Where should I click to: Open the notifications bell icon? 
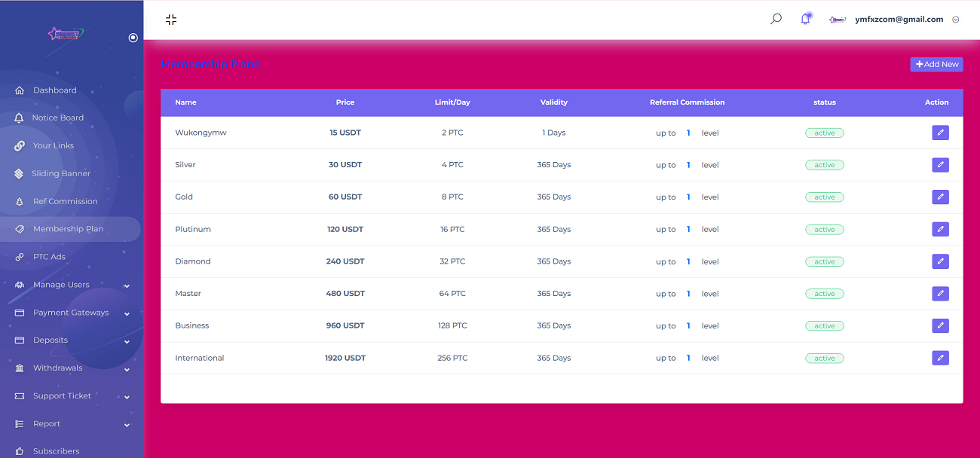805,20
